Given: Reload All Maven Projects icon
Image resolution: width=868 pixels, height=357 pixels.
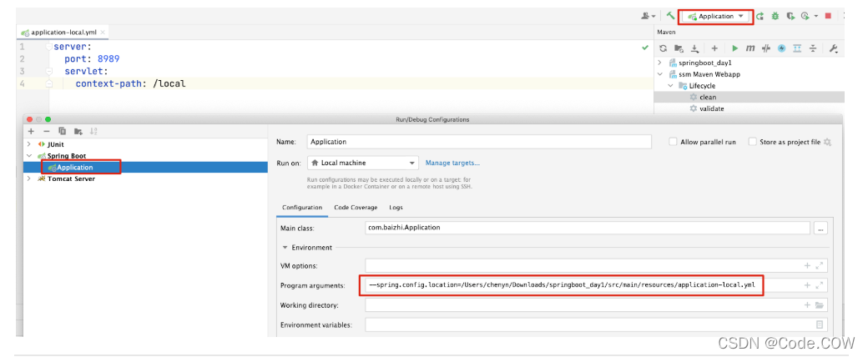Looking at the screenshot, I should pos(664,48).
